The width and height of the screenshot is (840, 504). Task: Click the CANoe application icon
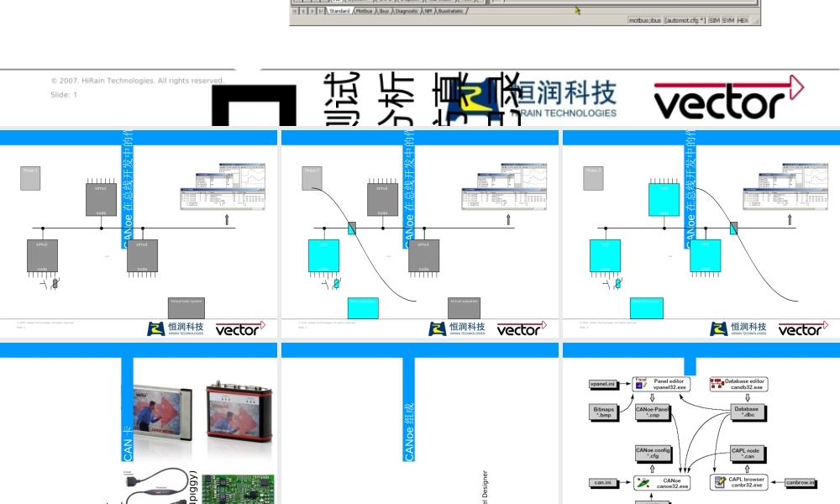(x=643, y=482)
